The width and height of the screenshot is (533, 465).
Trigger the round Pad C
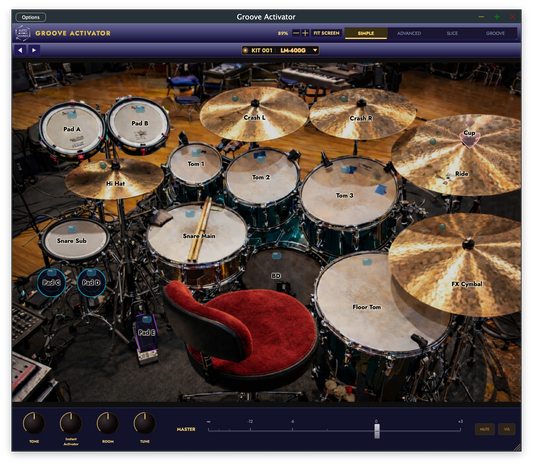[51, 282]
